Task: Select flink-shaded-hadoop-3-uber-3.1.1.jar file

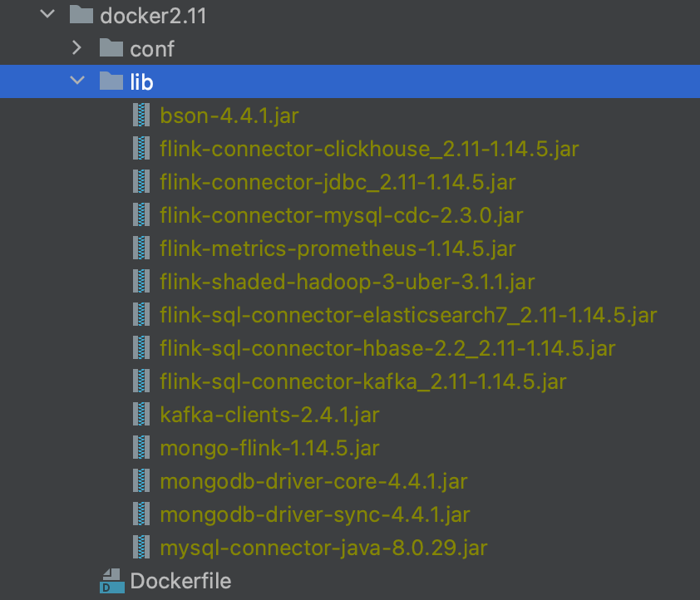Action: [x=347, y=282]
